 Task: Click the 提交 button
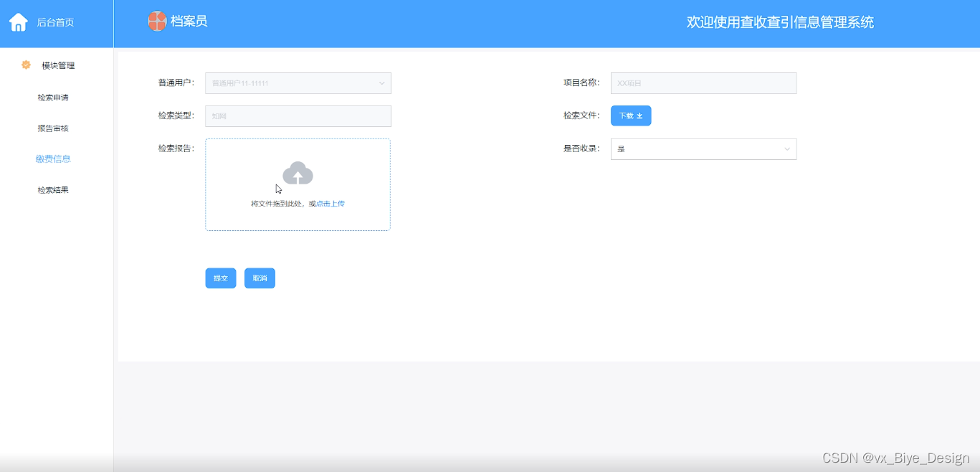point(221,278)
